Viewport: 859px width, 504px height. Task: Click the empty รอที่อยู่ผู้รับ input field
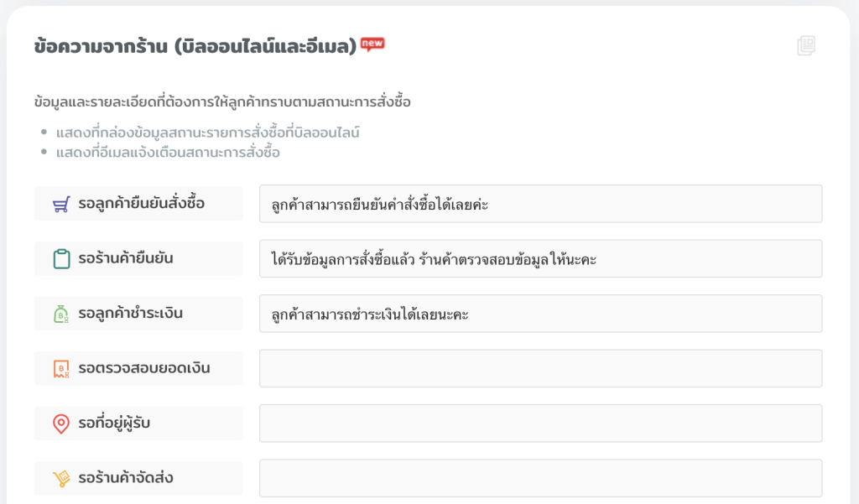pos(540,423)
